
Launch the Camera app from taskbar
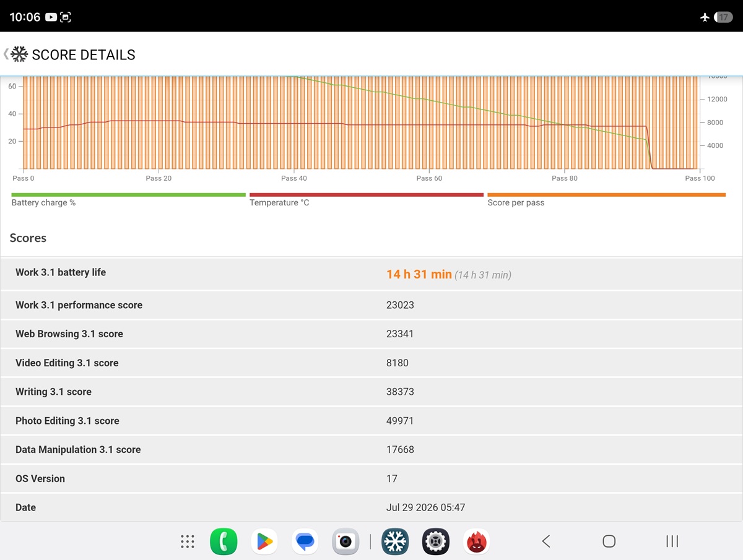tap(345, 541)
